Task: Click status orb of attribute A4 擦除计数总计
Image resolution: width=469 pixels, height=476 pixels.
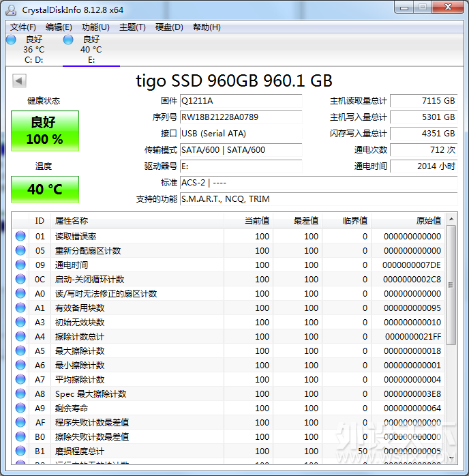Action: tap(20, 336)
